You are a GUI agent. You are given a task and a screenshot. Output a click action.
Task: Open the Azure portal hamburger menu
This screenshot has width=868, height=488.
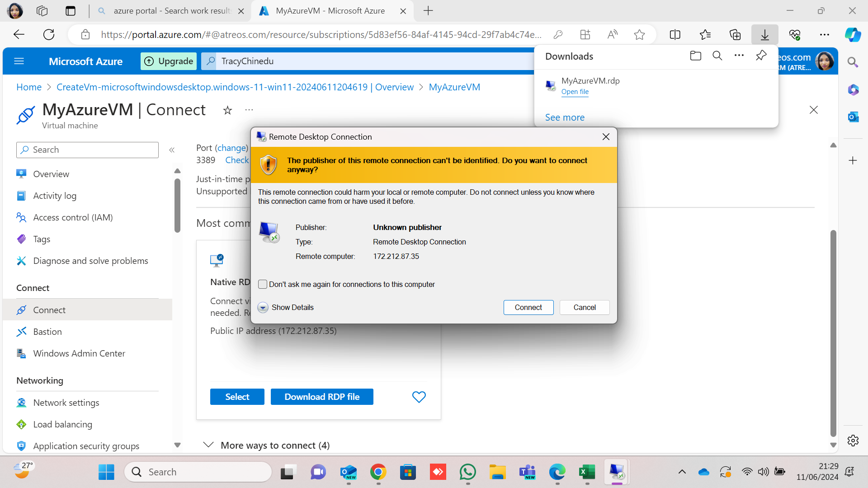click(x=19, y=61)
